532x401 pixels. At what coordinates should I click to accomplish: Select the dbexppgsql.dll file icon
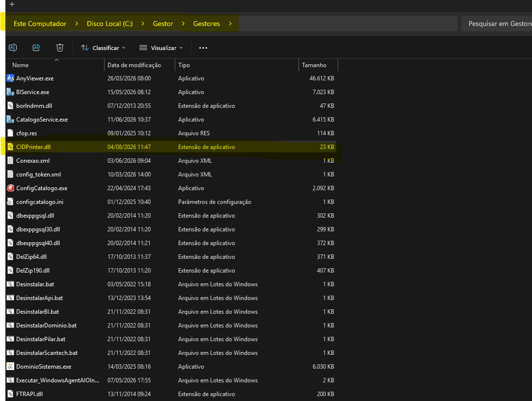10,216
